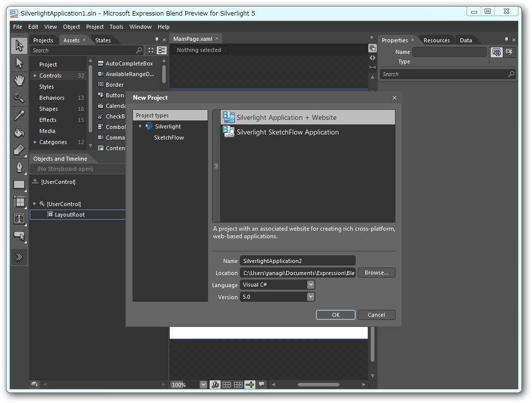Select the Selection tool

(19, 45)
